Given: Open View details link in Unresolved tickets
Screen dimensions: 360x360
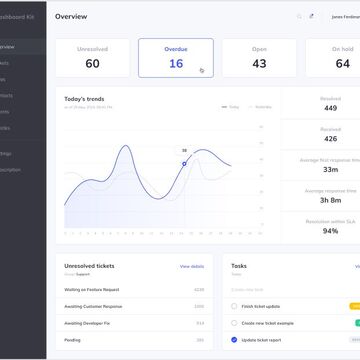Looking at the screenshot, I should point(192,266).
